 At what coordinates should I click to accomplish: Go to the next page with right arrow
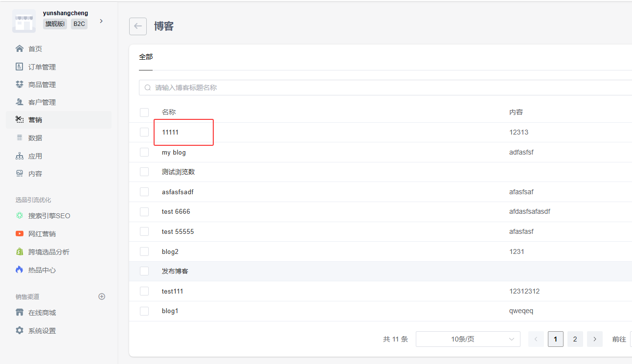(x=595, y=339)
